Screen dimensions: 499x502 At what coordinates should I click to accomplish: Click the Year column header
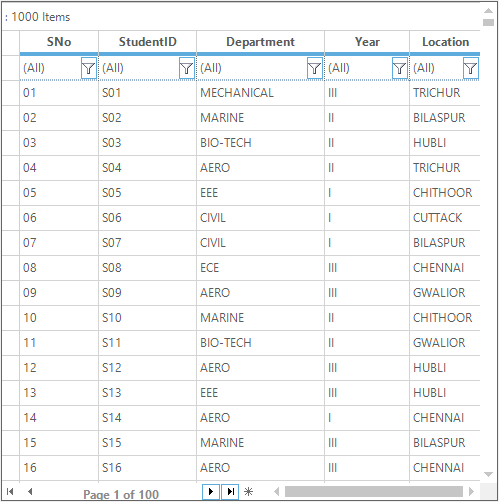click(x=367, y=42)
